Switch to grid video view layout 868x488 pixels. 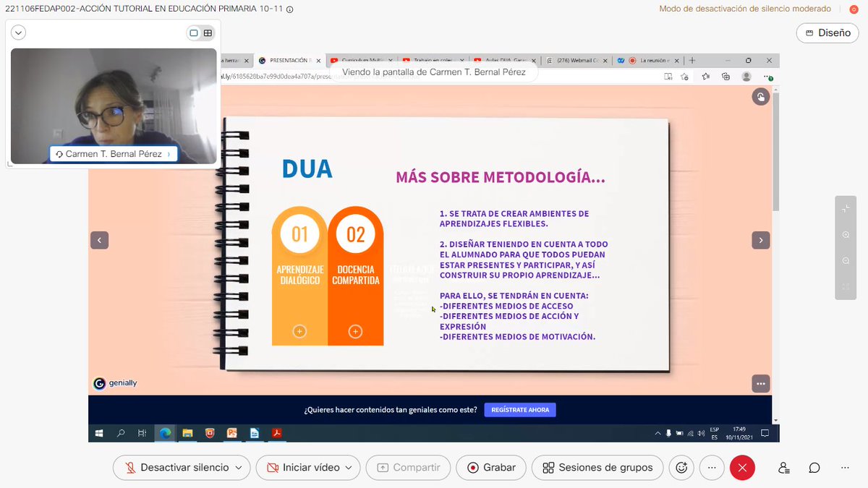(x=208, y=33)
